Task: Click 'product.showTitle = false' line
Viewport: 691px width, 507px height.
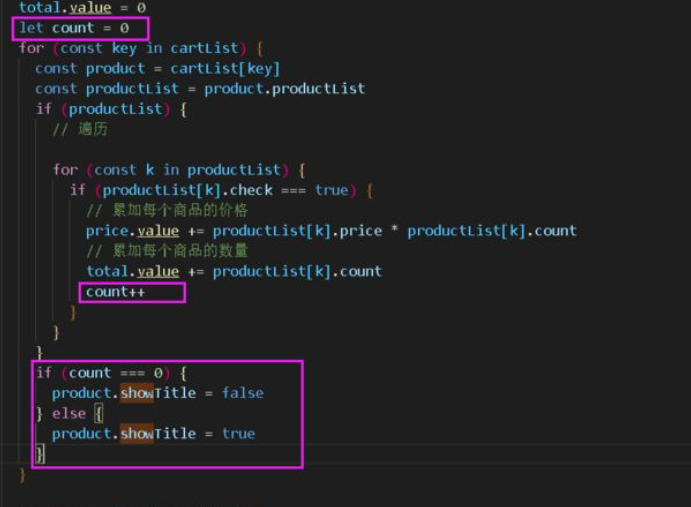Action: coord(158,393)
